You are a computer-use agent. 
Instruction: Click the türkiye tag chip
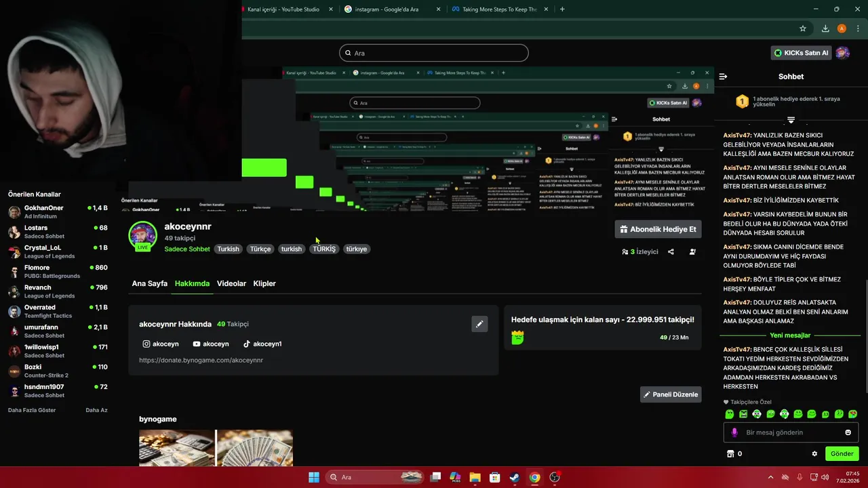click(357, 249)
